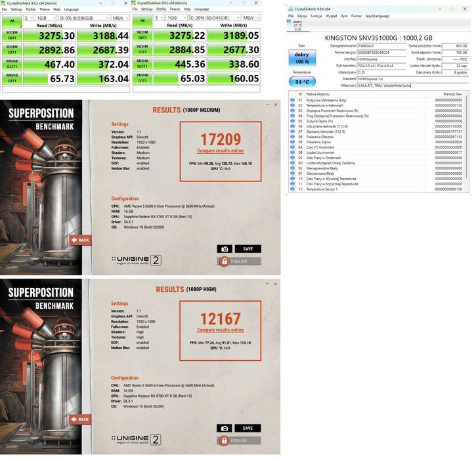The width and height of the screenshot is (476, 460).
Task: Select the C: D: disk tab in CrystalDiskInfo
Action: click(298, 26)
